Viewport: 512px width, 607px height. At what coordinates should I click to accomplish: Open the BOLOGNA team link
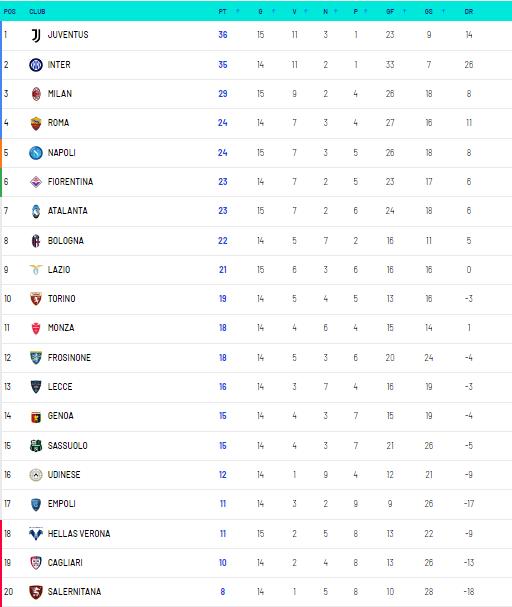66,241
